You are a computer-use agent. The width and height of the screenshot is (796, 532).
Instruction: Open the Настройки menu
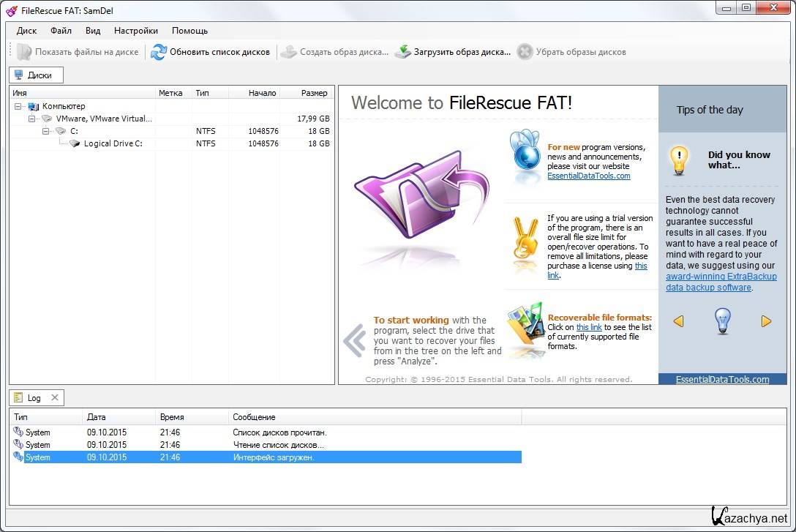pyautogui.click(x=135, y=31)
